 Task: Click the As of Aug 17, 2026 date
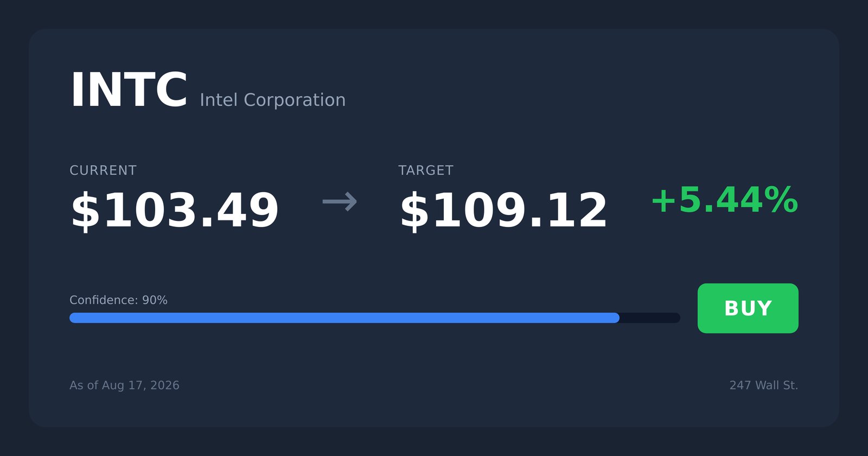click(124, 385)
